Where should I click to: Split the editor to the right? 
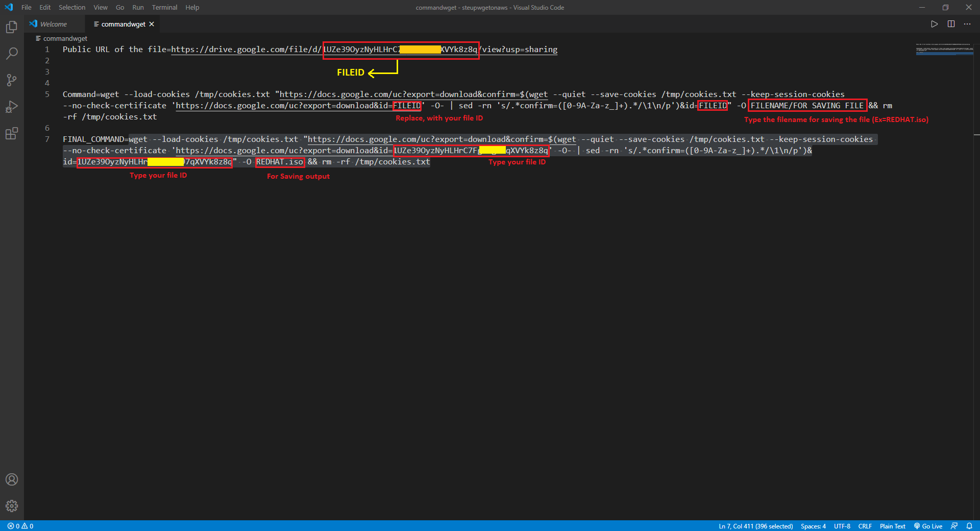click(x=951, y=24)
